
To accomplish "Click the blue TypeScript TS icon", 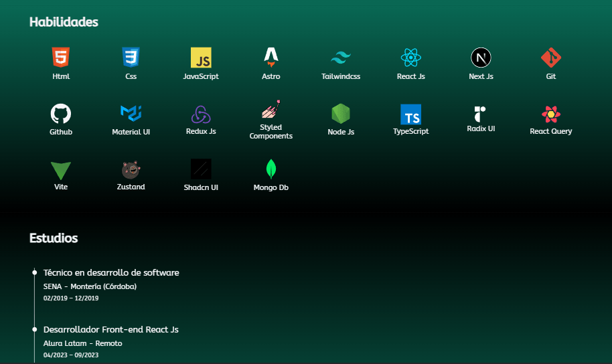I will coord(411,114).
